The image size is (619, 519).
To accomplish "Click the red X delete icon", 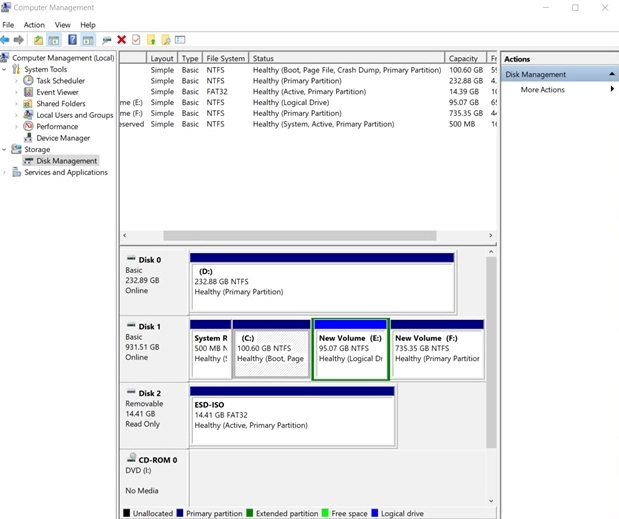I will tap(122, 40).
